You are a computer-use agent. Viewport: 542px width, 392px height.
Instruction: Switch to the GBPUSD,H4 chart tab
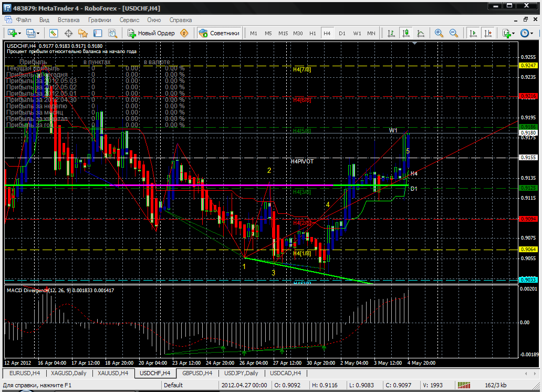tap(197, 373)
